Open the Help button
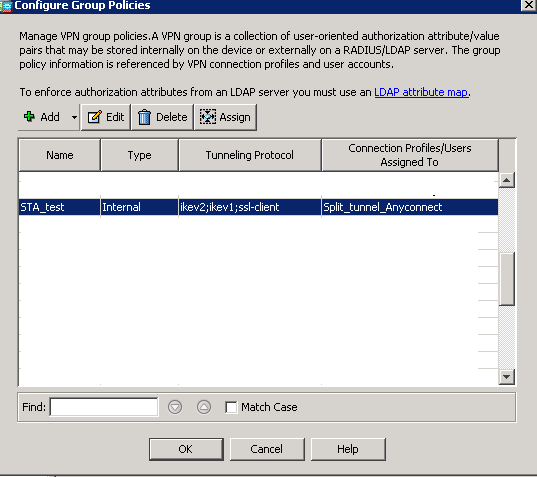 coord(348,449)
